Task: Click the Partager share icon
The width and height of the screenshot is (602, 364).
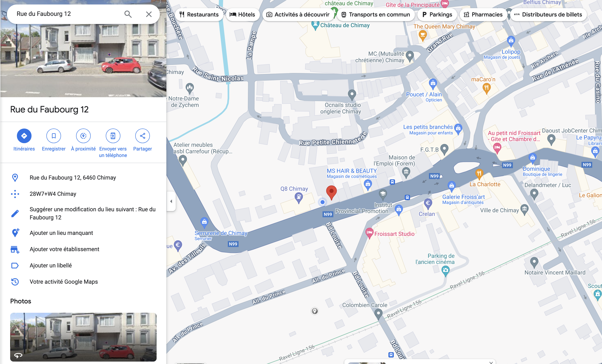Action: (142, 136)
